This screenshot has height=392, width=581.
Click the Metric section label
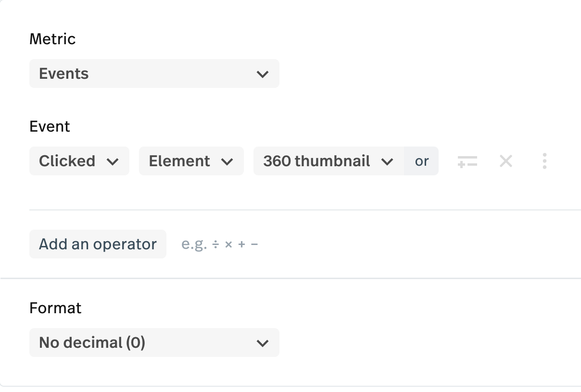(x=52, y=38)
